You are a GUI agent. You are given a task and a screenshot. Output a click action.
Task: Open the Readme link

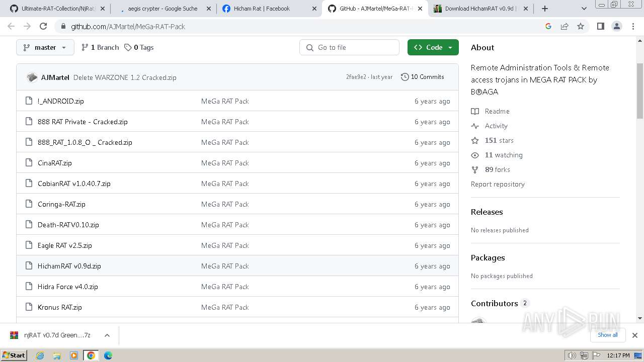(491, 111)
